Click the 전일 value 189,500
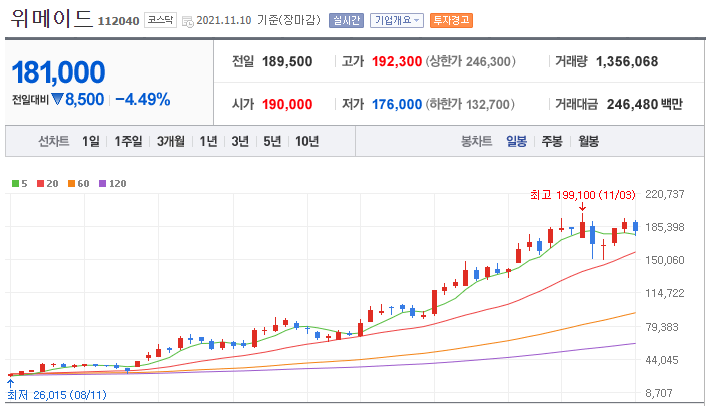 click(287, 61)
